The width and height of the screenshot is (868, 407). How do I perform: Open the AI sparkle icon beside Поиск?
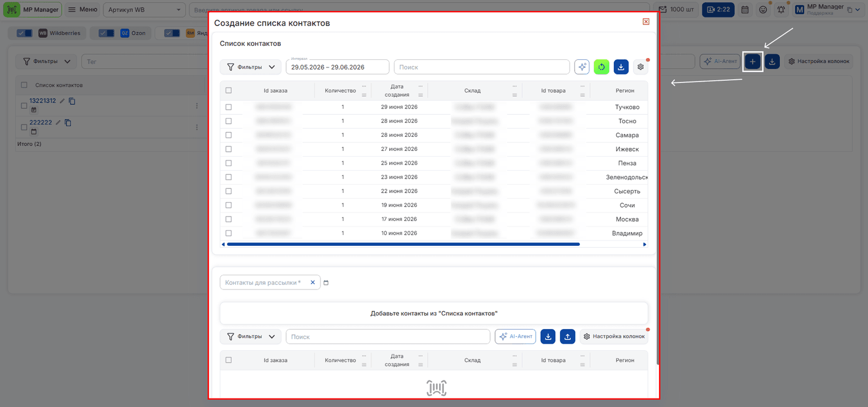pyautogui.click(x=582, y=67)
